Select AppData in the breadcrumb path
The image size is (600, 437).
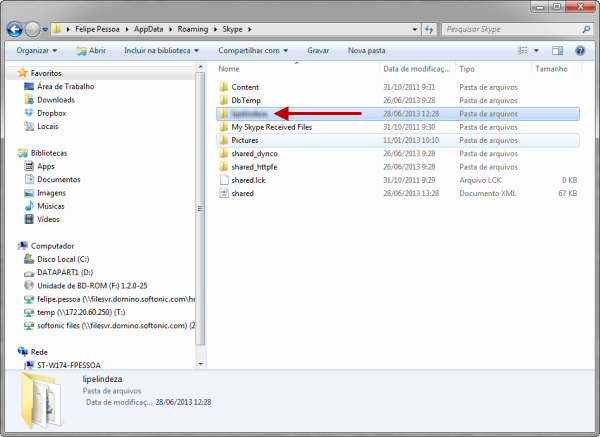[148, 29]
